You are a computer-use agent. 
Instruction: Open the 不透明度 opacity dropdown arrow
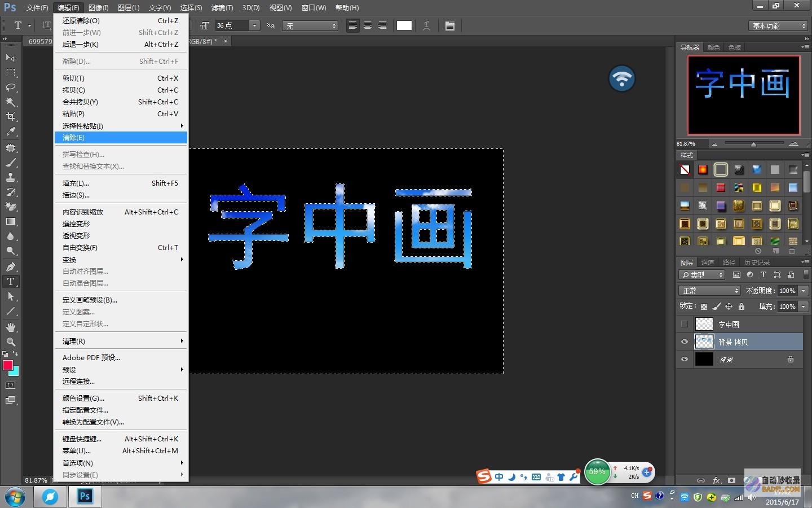(x=804, y=291)
